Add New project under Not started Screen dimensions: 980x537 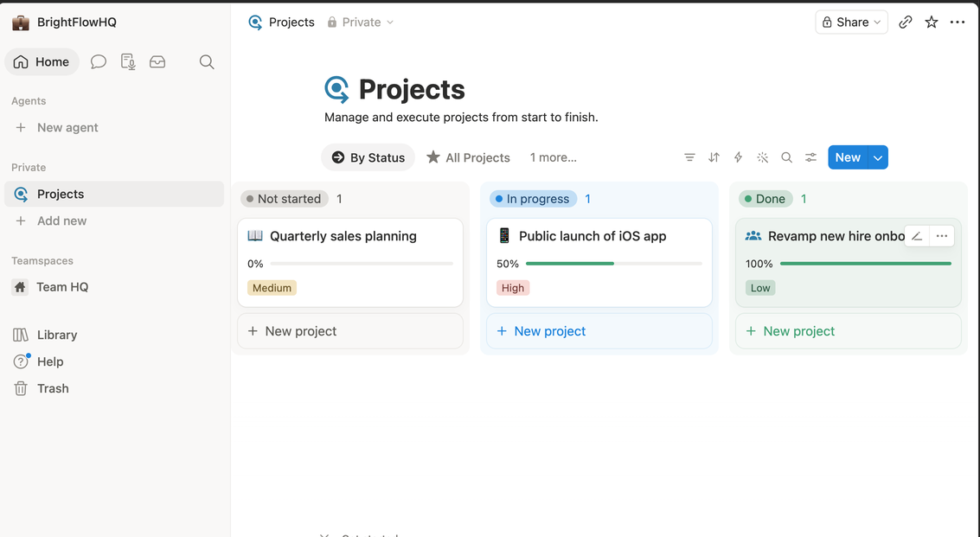(x=350, y=331)
